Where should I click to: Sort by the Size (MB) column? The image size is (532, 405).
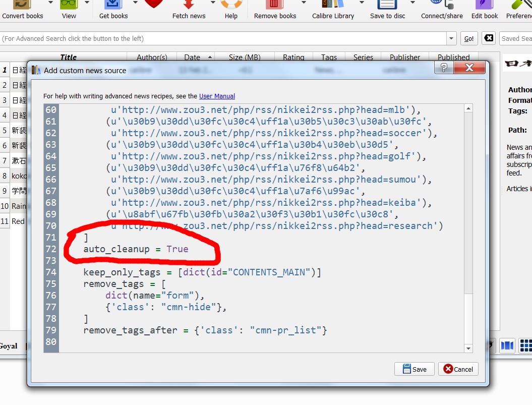pos(245,57)
